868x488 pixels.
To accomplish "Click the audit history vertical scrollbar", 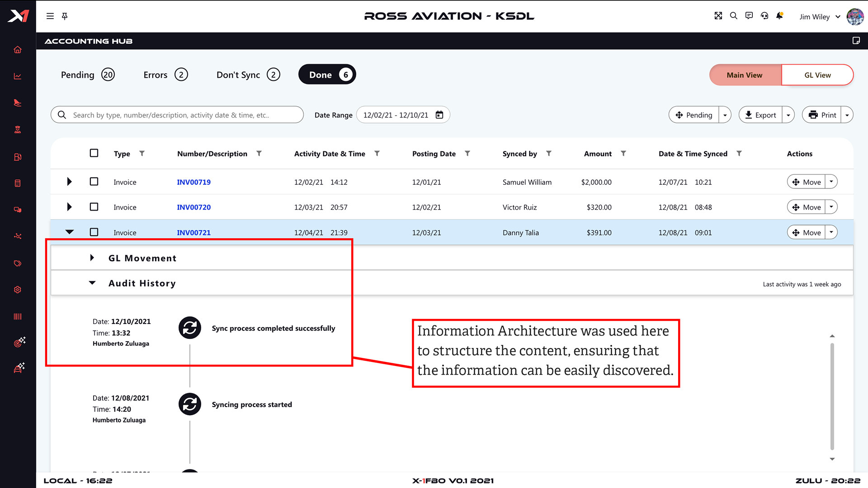I will [832, 396].
